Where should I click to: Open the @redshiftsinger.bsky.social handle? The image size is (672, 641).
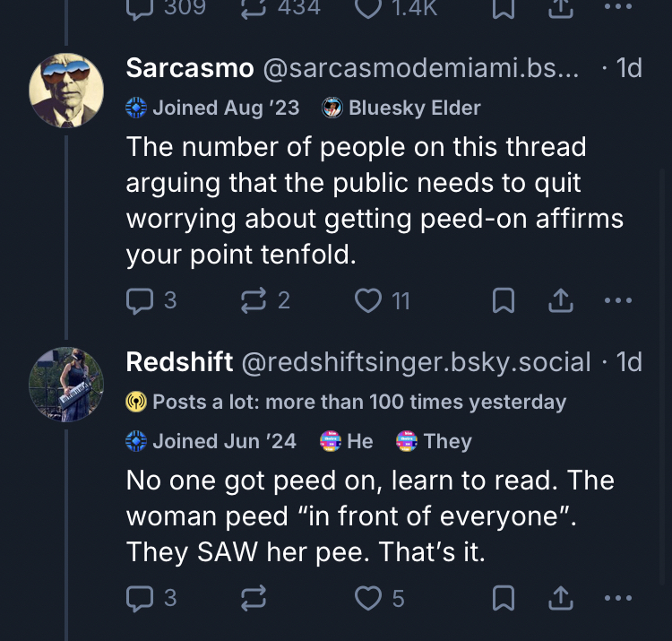[x=417, y=361]
